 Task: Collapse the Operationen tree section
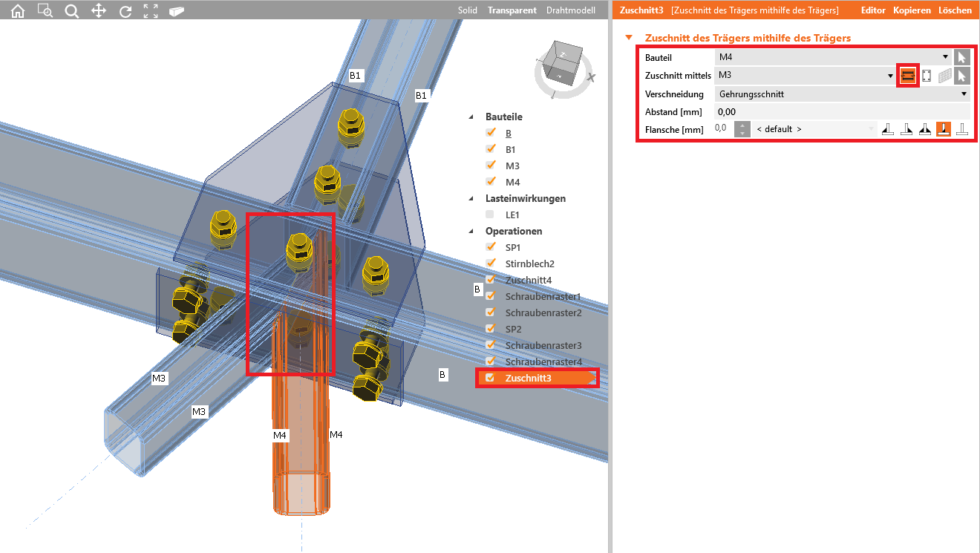click(470, 232)
